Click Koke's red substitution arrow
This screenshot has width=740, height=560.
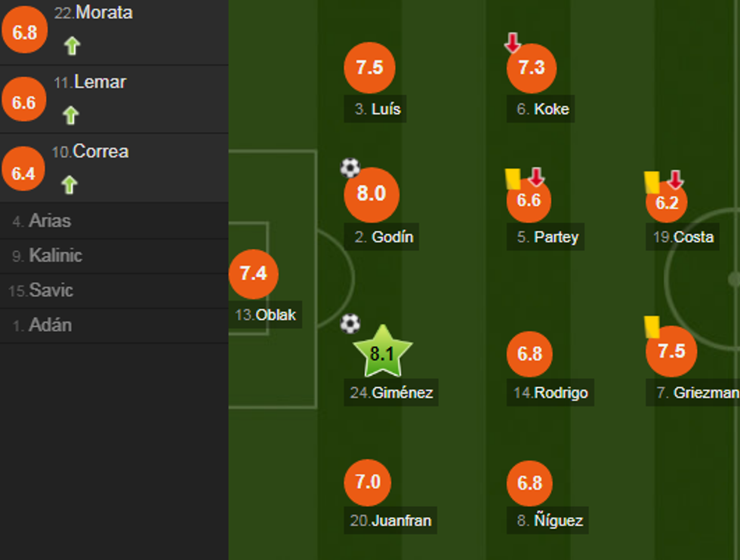pyautogui.click(x=513, y=43)
